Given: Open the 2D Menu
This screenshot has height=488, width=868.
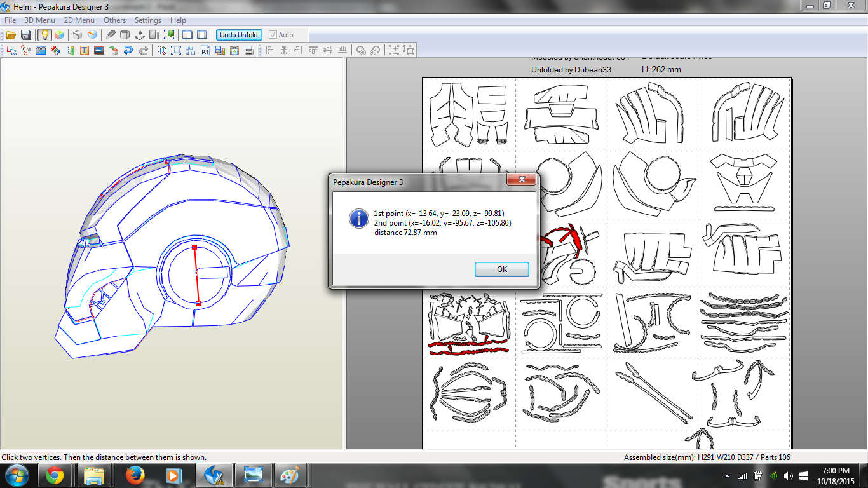Looking at the screenshot, I should [x=79, y=20].
